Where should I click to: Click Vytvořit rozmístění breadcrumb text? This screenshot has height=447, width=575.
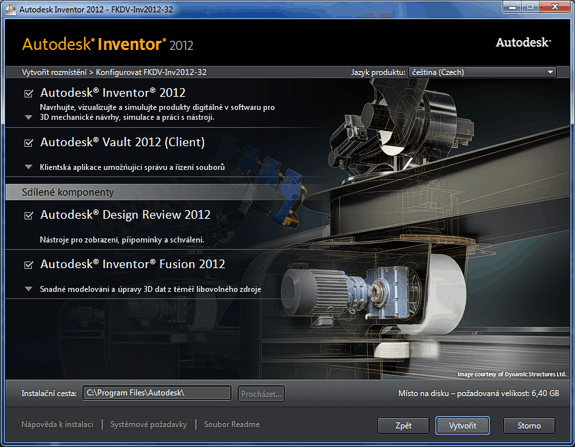pos(54,72)
